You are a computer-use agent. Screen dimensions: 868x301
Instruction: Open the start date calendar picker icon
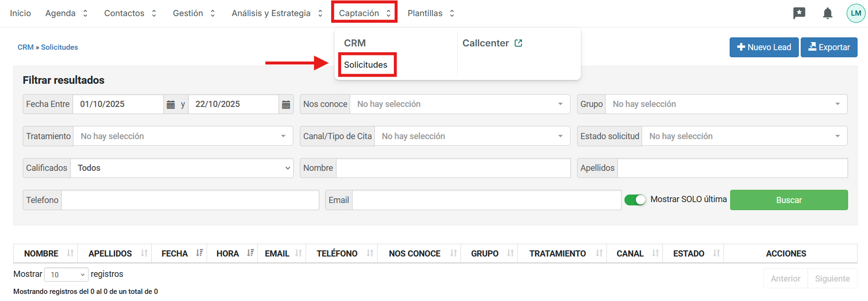171,105
